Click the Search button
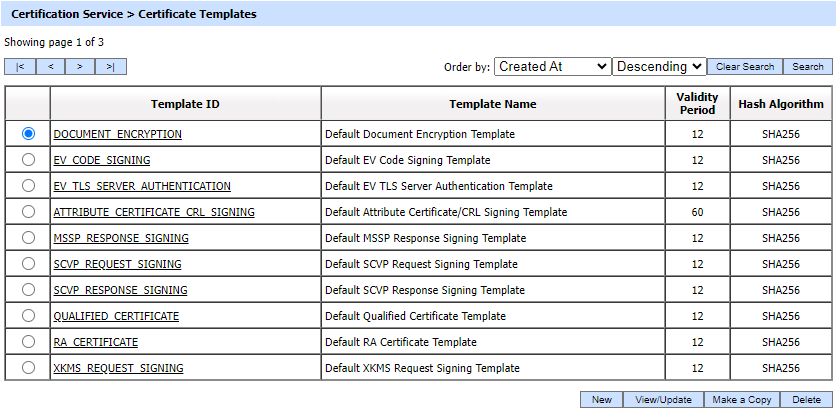The image size is (837, 413). [807, 67]
